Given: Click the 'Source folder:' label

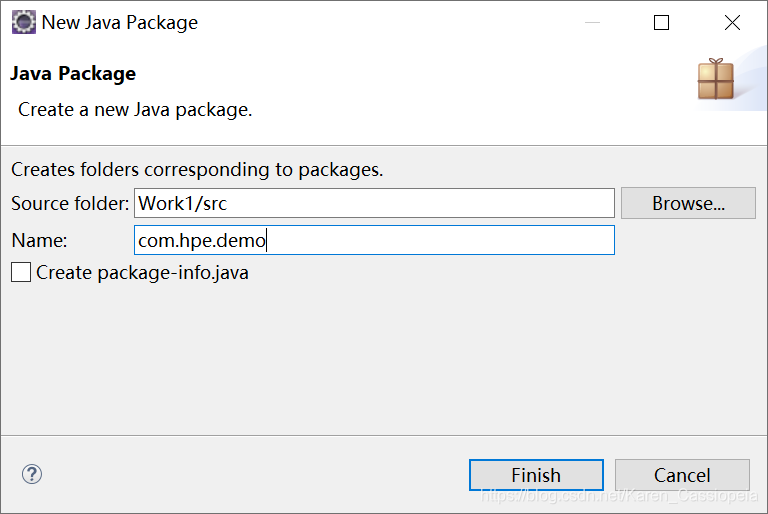Looking at the screenshot, I should (x=70, y=203).
